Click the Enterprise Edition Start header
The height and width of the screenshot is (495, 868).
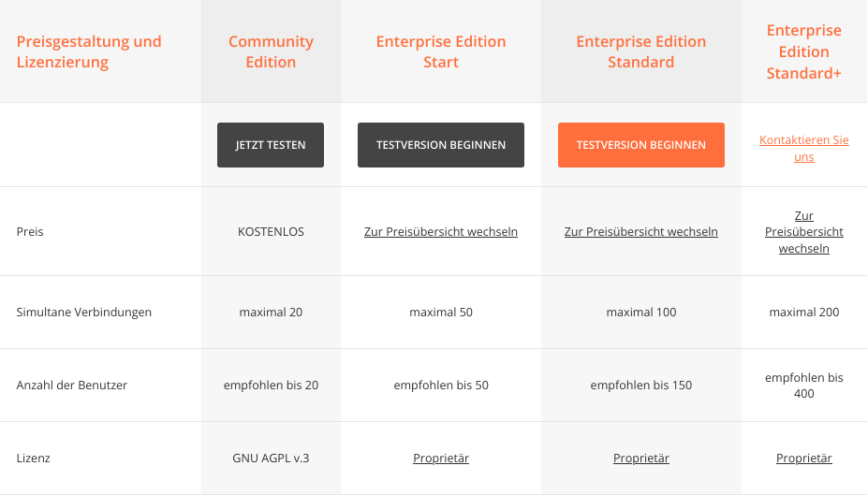(441, 51)
